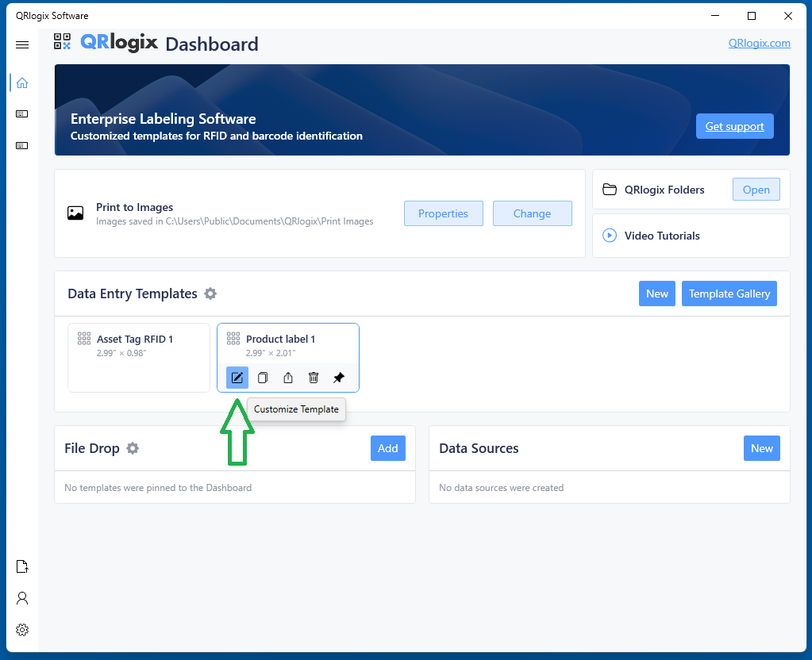Open the hamburger navigation menu

click(x=22, y=44)
